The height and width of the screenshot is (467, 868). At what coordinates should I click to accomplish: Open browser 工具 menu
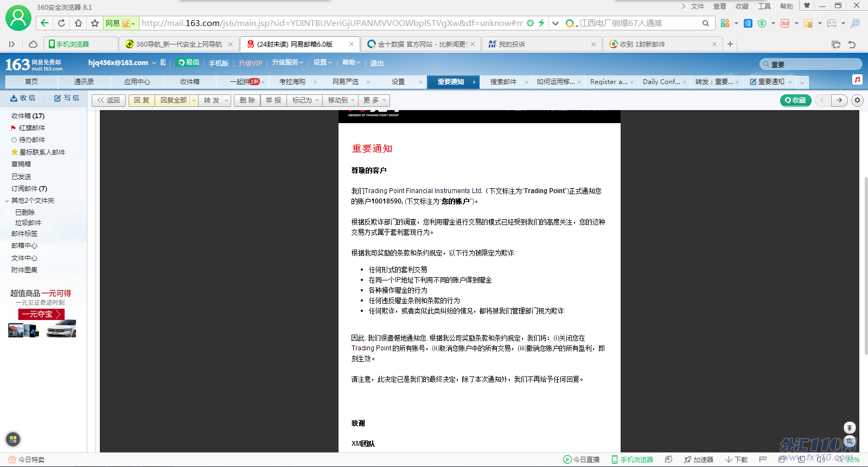click(x=764, y=7)
